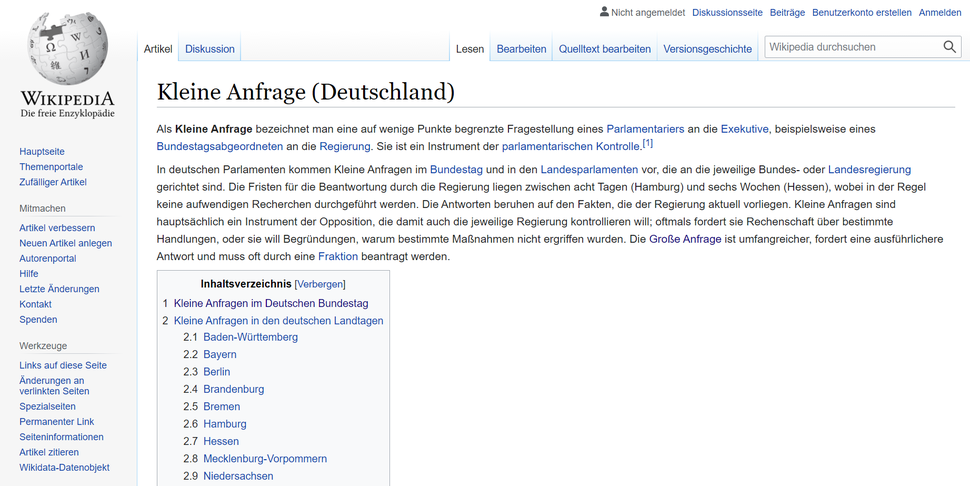Open Themenportale in sidebar
970x486 pixels.
(51, 167)
